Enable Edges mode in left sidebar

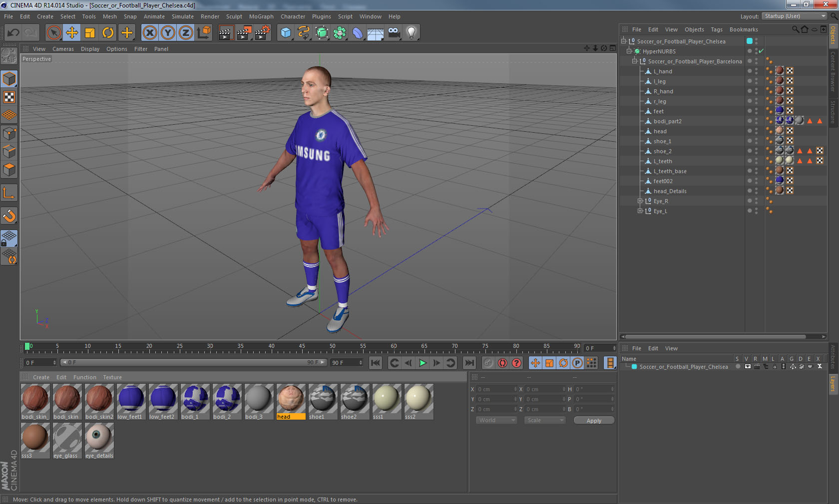9,151
